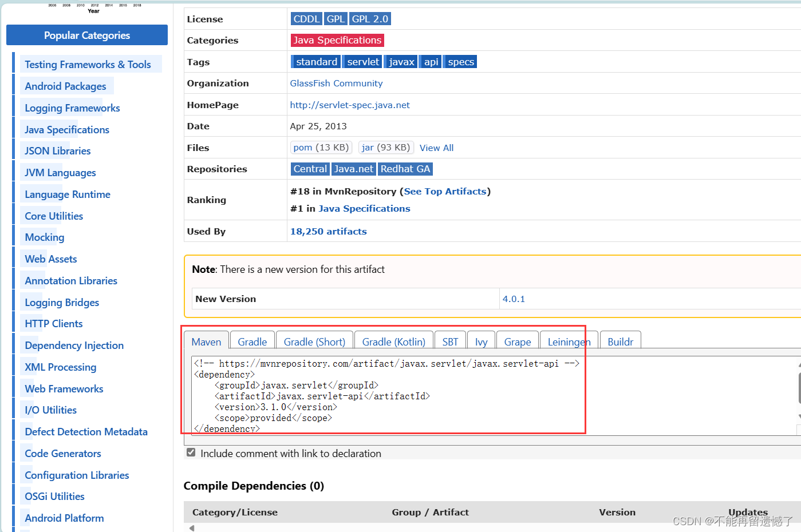Click the api tag

click(431, 62)
